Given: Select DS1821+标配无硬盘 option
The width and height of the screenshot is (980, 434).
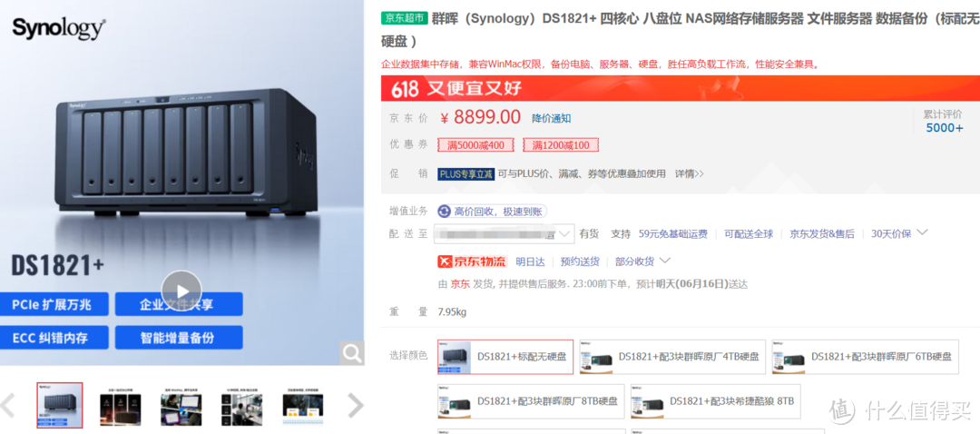Looking at the screenshot, I should (505, 357).
